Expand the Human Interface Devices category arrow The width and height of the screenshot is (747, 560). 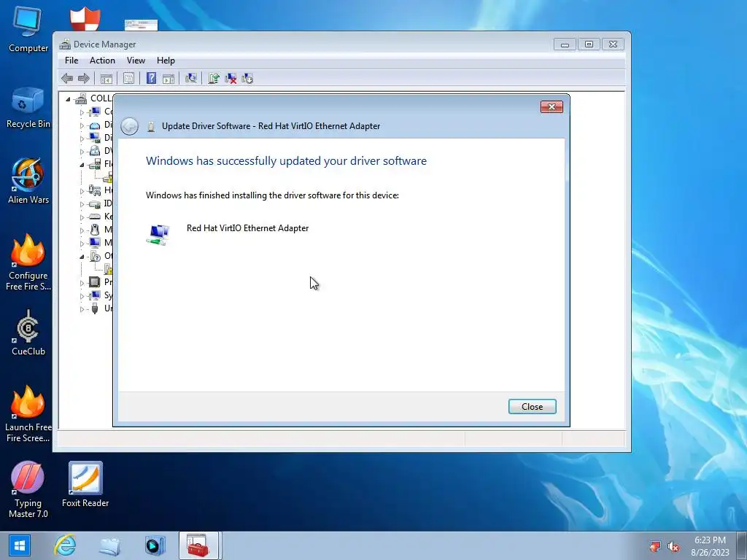82,191
